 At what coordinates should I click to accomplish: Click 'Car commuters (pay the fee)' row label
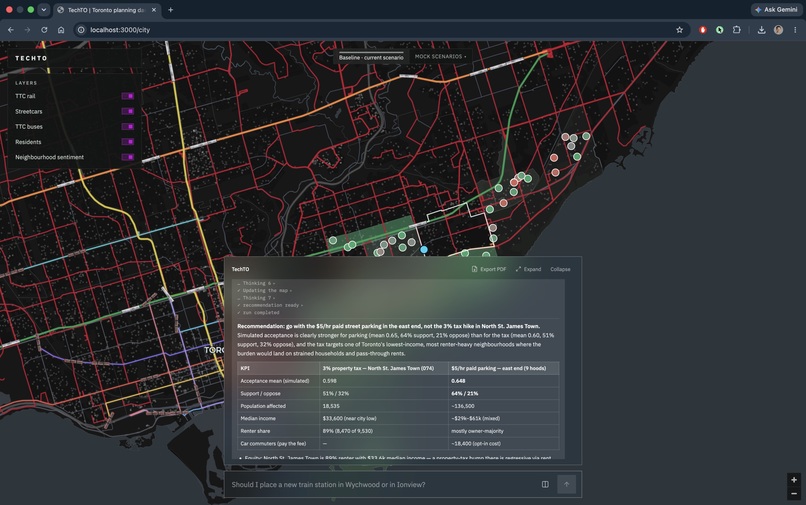pos(273,443)
